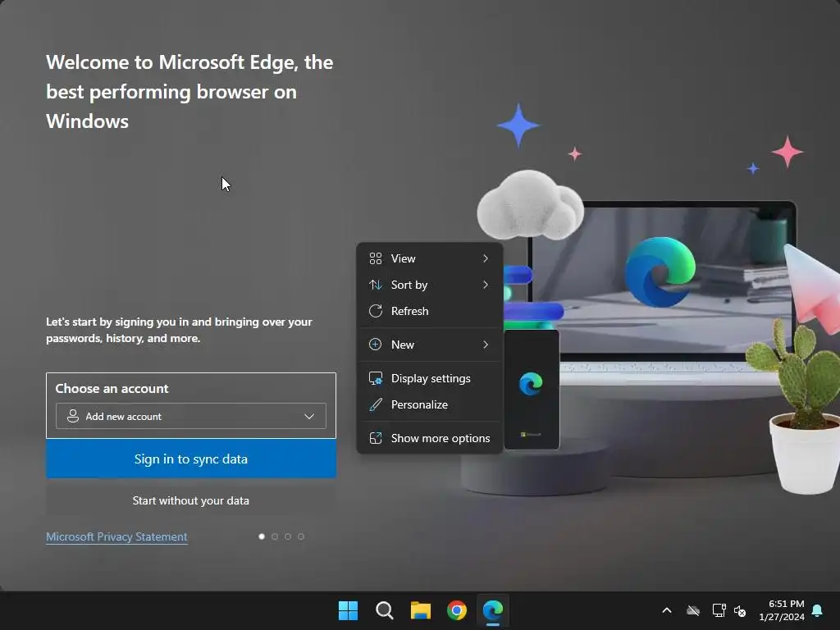Screen dimensions: 840x630
Task: Click the muted volume tray icon
Action: [740, 610]
